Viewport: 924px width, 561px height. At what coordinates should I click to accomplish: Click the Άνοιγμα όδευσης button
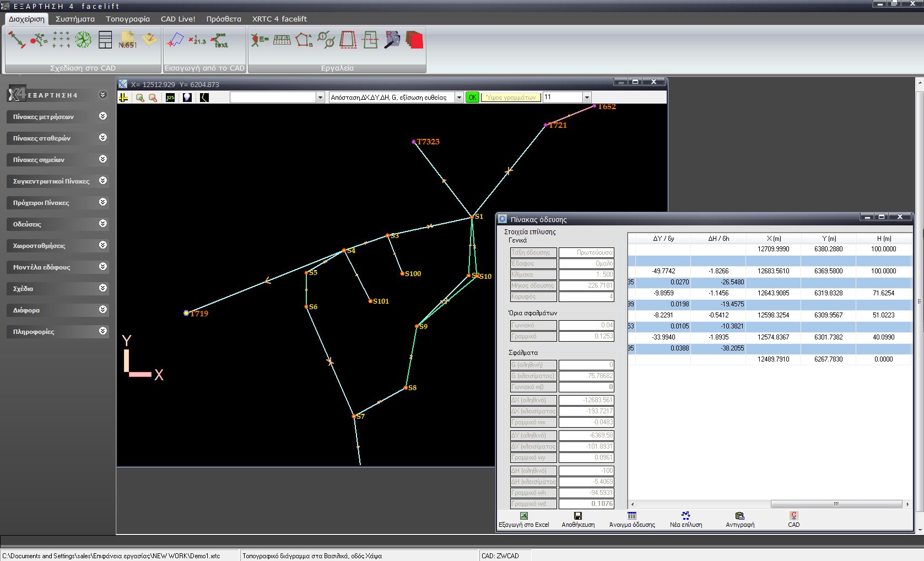point(632,520)
